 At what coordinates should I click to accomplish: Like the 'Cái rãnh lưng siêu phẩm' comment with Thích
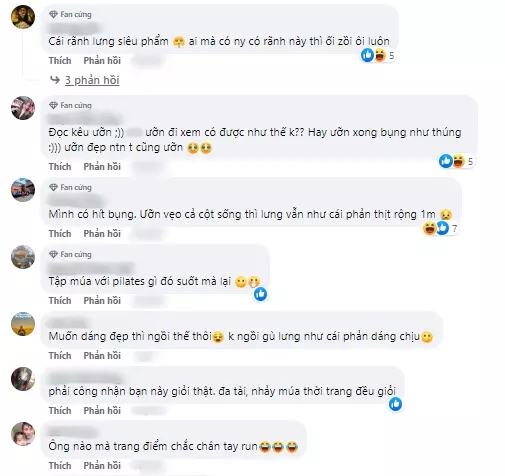pos(60,61)
